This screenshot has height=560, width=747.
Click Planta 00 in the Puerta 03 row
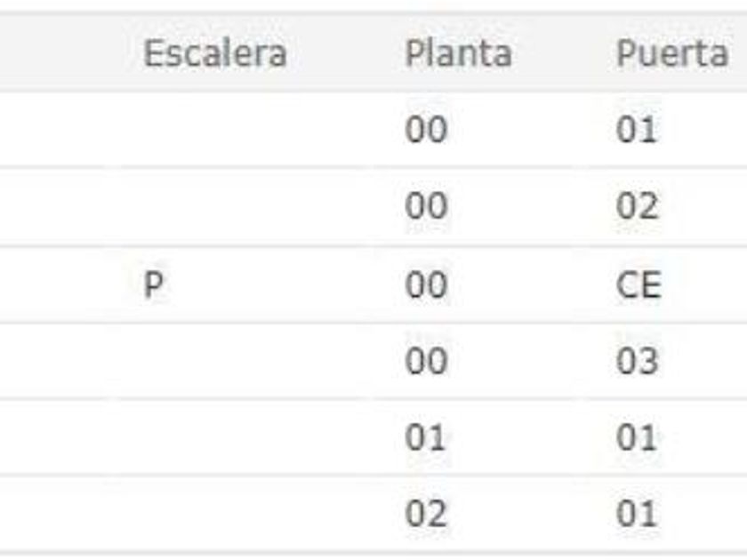tap(425, 362)
